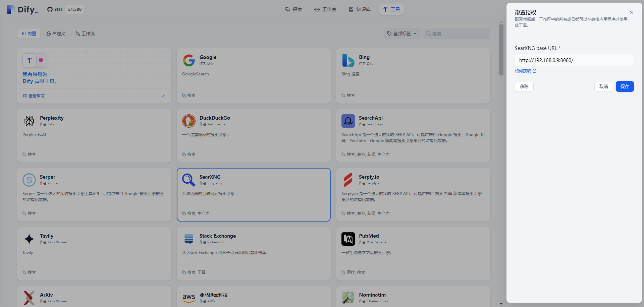Image resolution: width=644 pixels, height=307 pixels.
Task: Click the PubMed card title
Action: (369, 236)
